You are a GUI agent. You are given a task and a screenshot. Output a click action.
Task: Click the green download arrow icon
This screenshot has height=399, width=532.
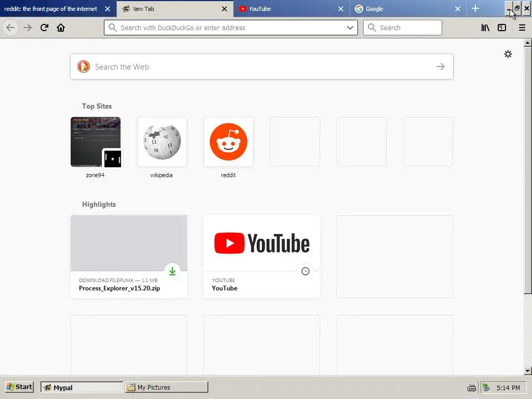point(172,271)
